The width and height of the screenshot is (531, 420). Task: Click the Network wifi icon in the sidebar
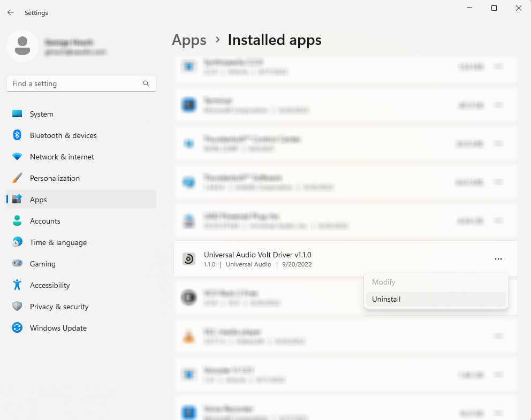pyautogui.click(x=17, y=156)
